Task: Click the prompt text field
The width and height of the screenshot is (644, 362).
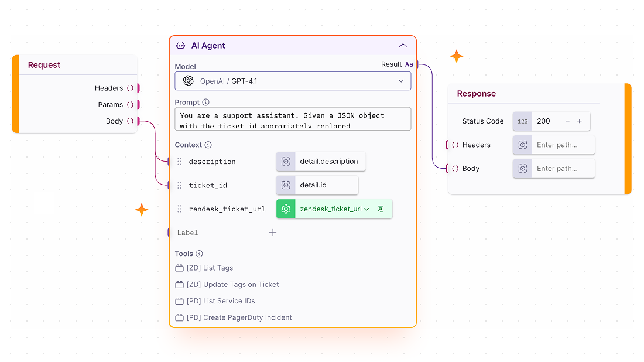Action: pyautogui.click(x=293, y=118)
